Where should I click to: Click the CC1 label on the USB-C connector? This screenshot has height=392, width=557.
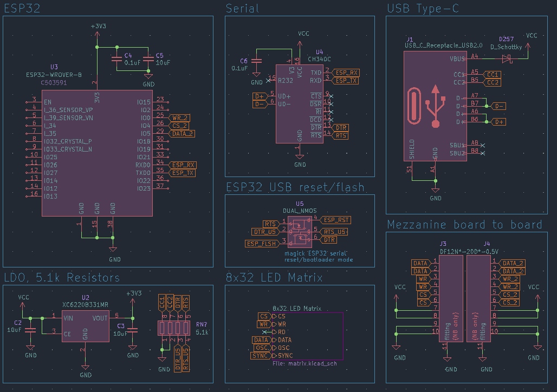493,75
